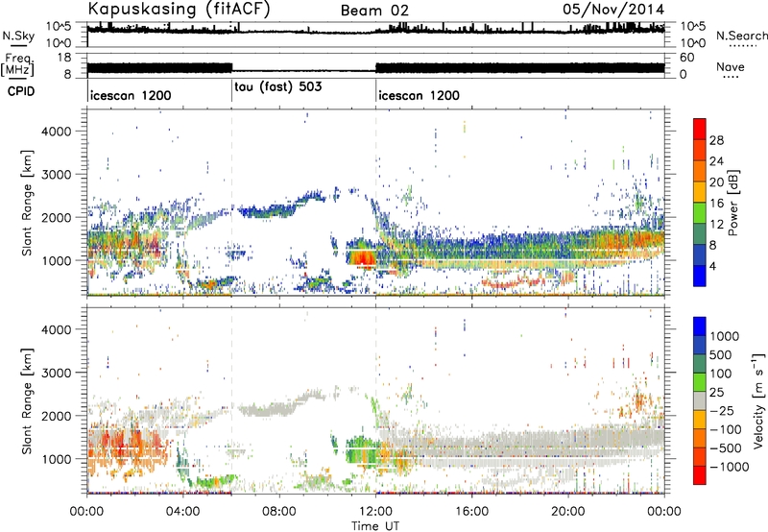Click the red top segment of Power colorbar
Image resolution: width=768 pixels, height=532 pixels.
pyautogui.click(x=700, y=129)
